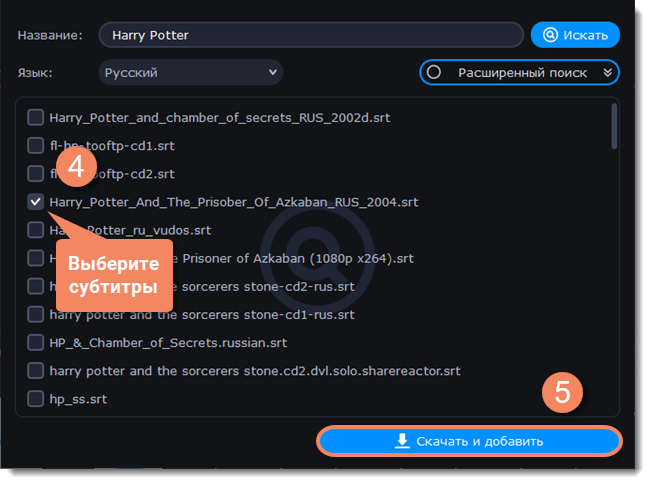
Task: Check Harry_Potter_and_chamber_of_secrets_RUS_2002d.srt checkbox
Action: tap(36, 117)
